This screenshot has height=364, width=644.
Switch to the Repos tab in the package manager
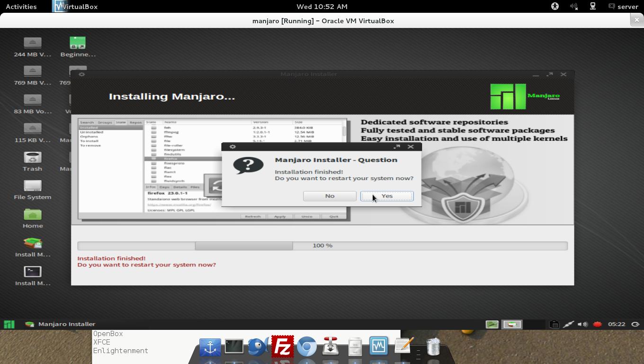[x=136, y=122]
